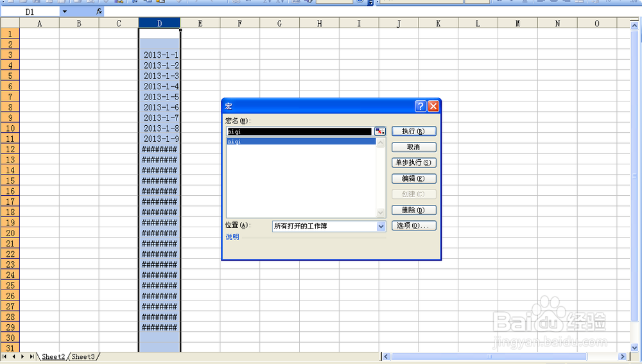This screenshot has height=364, width=642.
Task: Click the last-sheet navigation arrow
Action: (31, 357)
